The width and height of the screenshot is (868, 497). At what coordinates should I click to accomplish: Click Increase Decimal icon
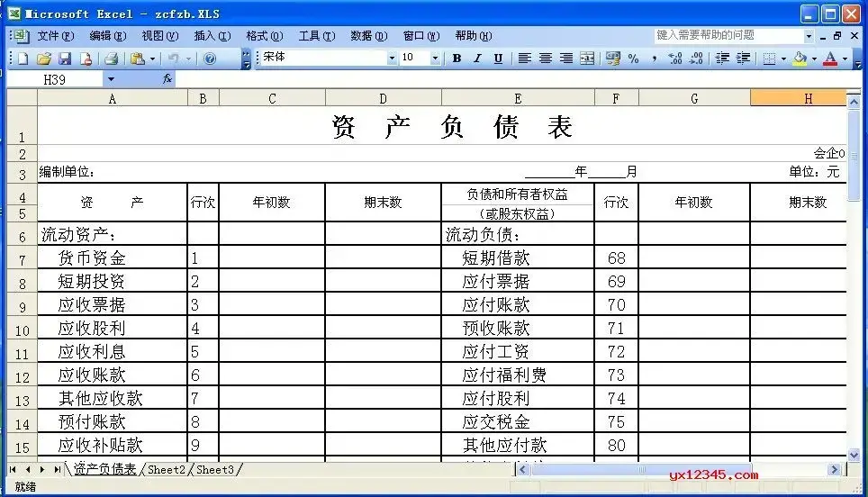point(675,59)
